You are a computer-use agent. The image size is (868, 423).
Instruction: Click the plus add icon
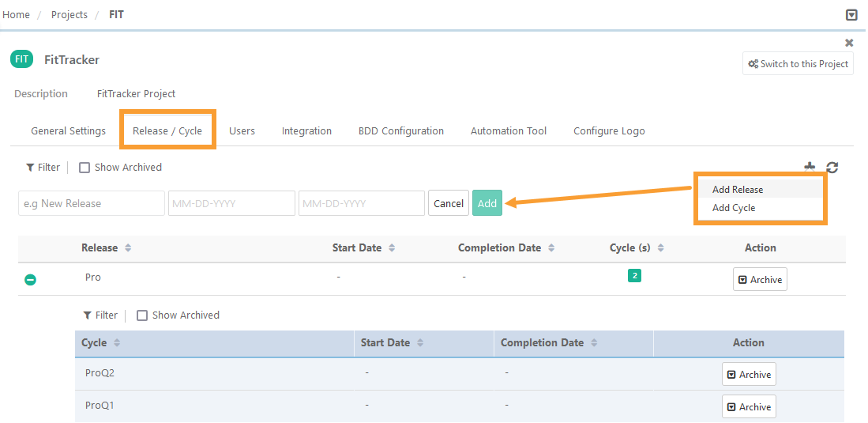810,167
